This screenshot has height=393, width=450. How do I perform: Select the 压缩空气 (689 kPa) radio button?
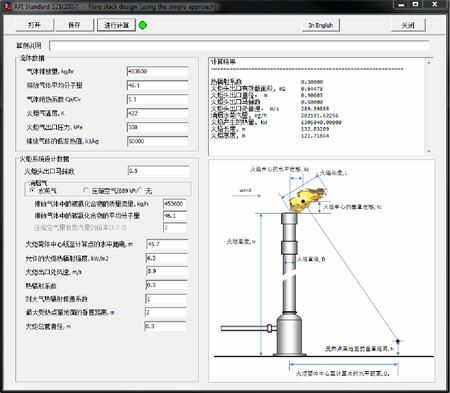86,190
